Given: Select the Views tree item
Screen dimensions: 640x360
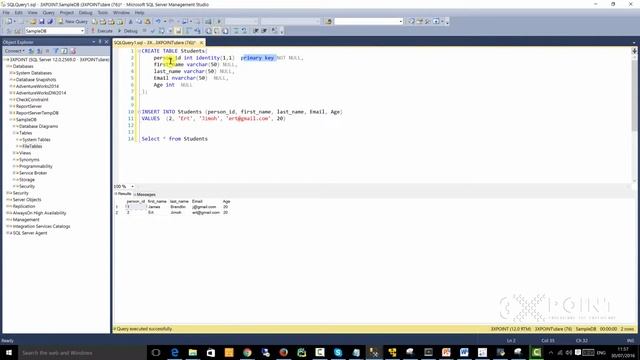Looking at the screenshot, I should (25, 153).
